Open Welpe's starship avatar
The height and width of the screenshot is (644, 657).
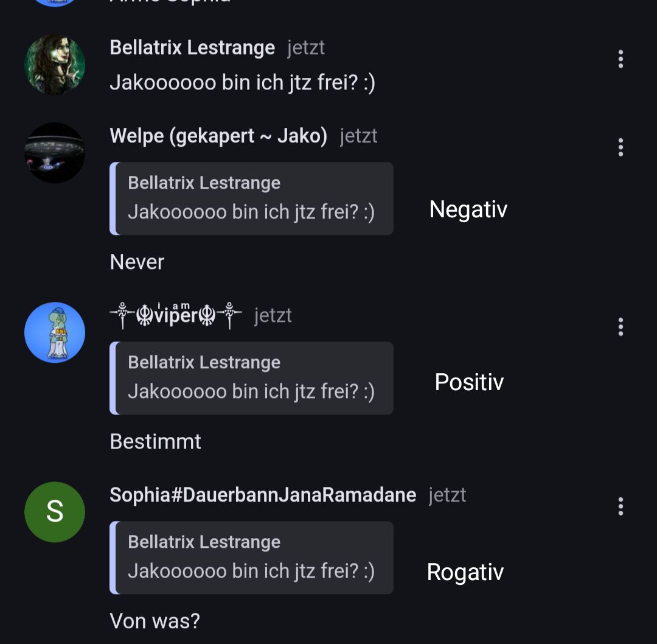pyautogui.click(x=55, y=153)
